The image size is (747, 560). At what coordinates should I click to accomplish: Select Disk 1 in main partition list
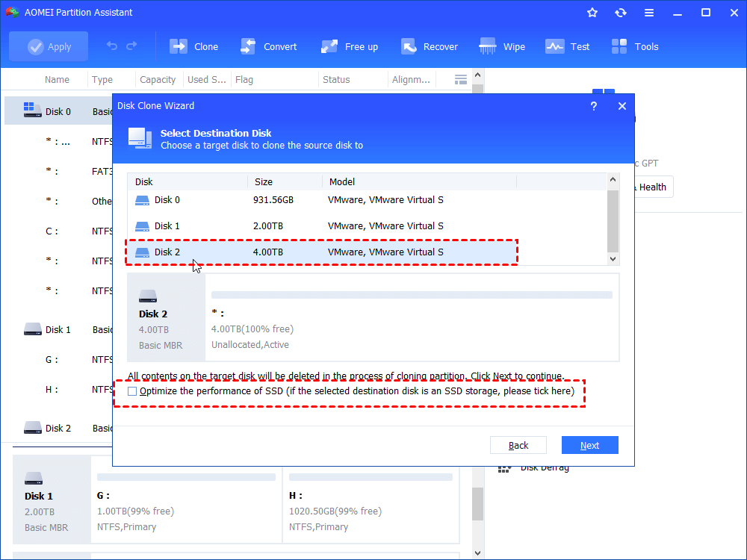[58, 329]
